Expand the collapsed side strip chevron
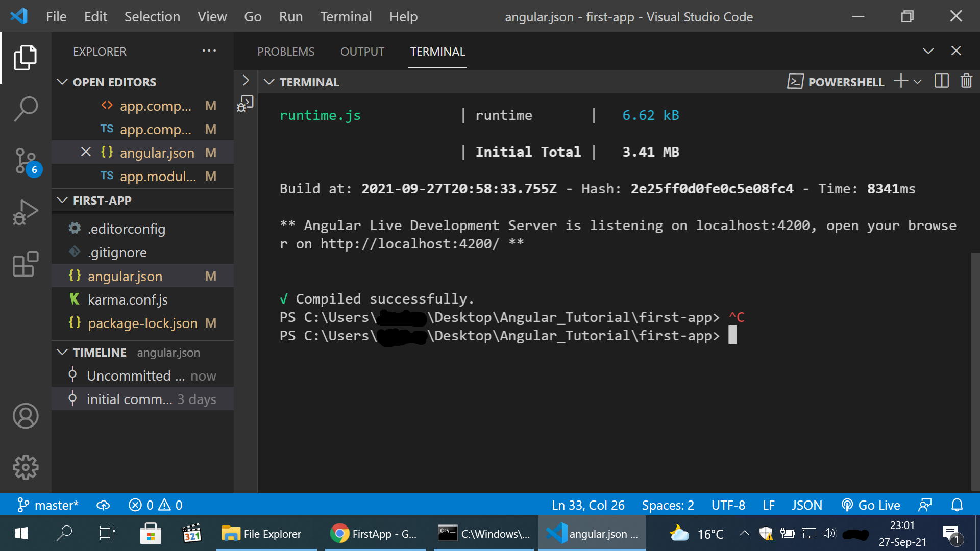 point(246,81)
